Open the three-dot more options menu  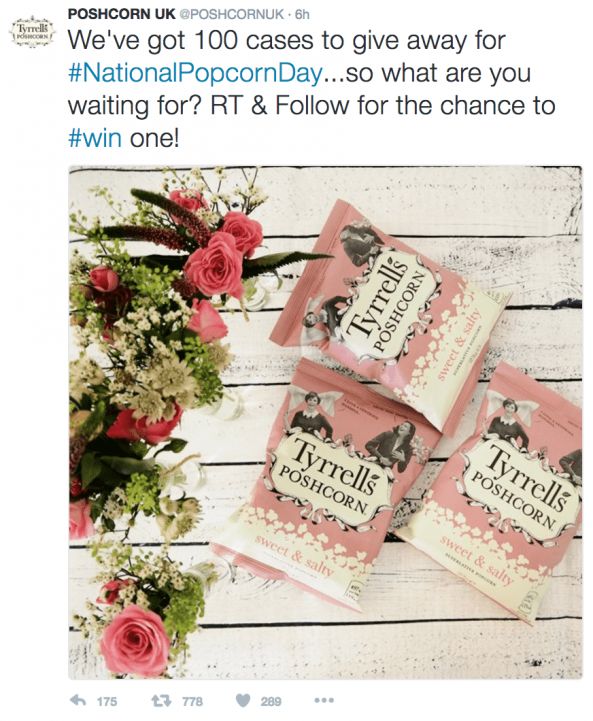pos(324,700)
